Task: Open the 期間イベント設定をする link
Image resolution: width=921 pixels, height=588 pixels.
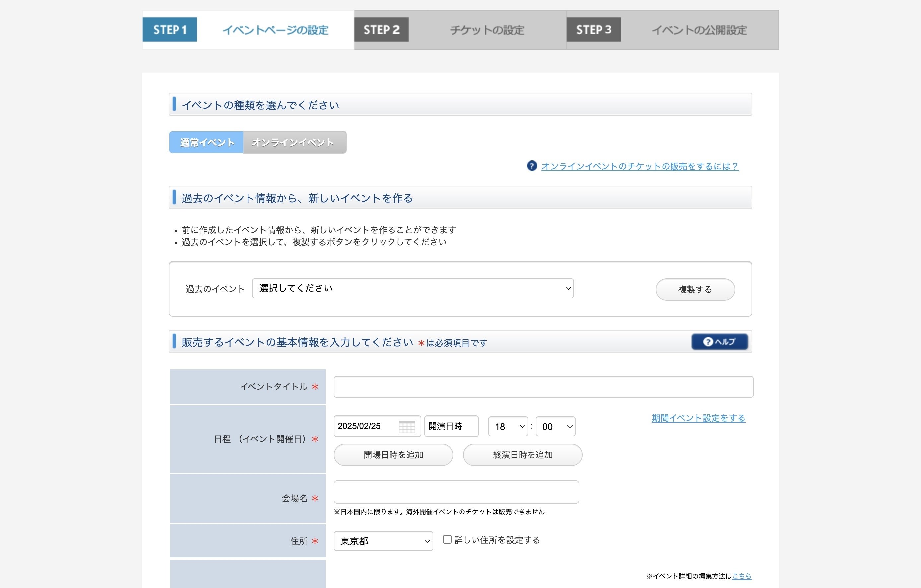Action: (698, 418)
